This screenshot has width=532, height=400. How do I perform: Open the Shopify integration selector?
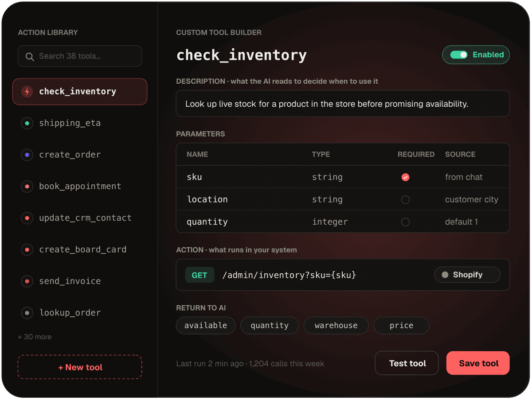point(467,275)
